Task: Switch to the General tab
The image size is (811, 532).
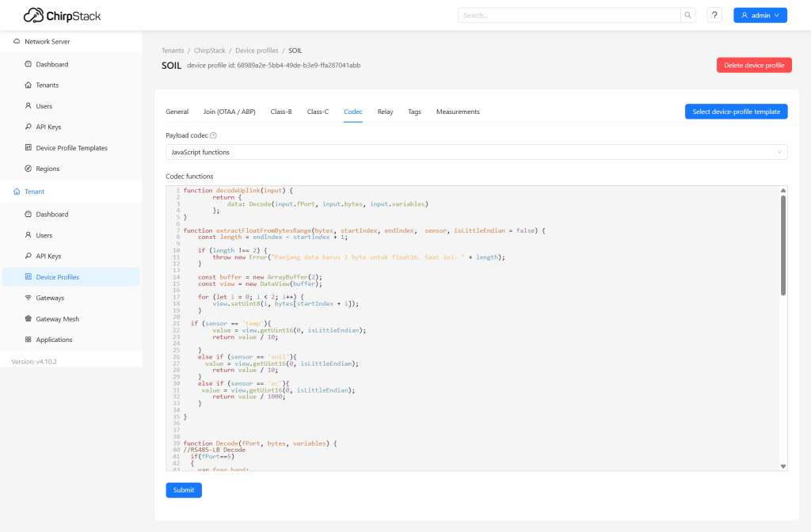Action: pos(177,112)
